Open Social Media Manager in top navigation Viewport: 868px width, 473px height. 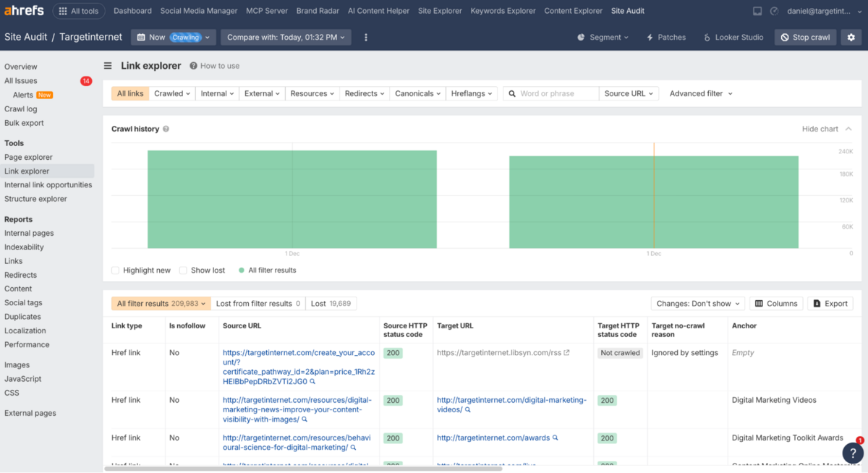pos(199,11)
